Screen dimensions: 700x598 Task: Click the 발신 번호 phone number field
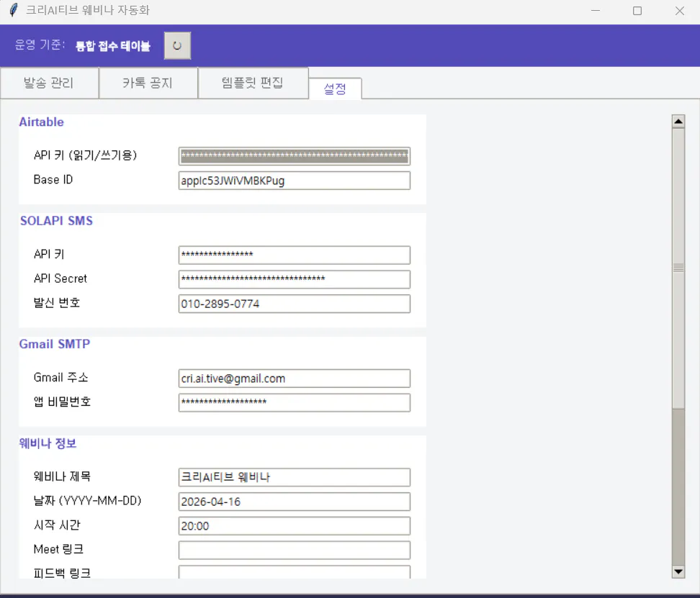tap(295, 304)
